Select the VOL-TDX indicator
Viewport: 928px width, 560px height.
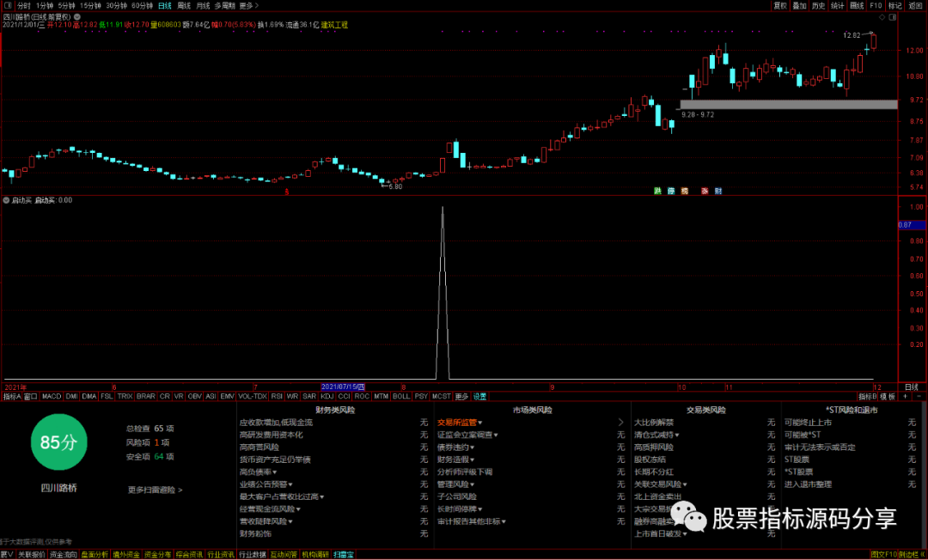pyautogui.click(x=252, y=396)
